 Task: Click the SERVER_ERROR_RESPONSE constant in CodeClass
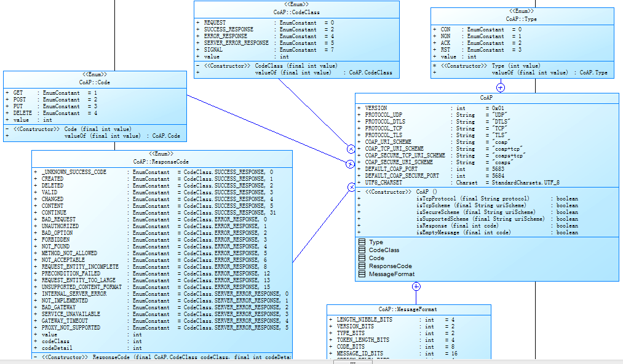265,43
